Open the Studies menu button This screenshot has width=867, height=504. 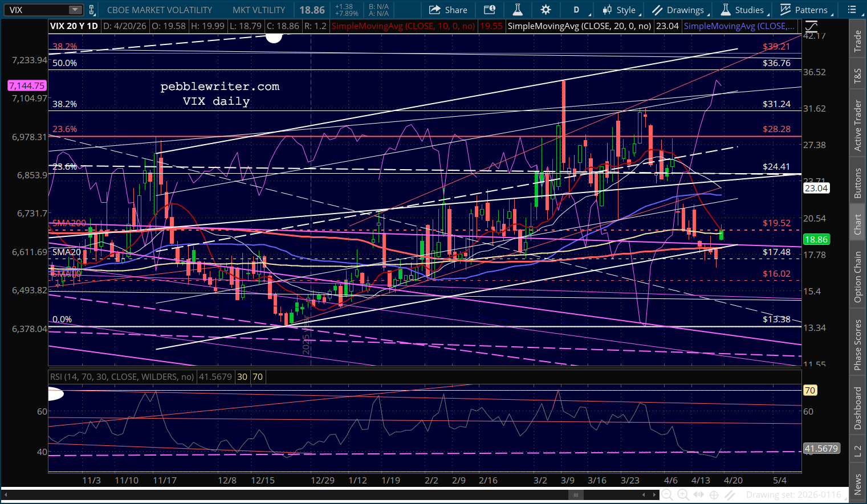click(743, 10)
